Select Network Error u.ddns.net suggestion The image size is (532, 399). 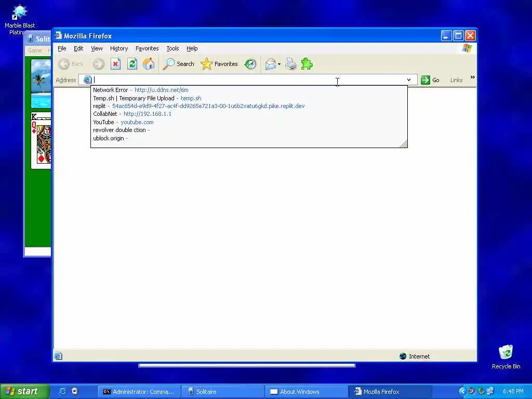[x=249, y=90]
